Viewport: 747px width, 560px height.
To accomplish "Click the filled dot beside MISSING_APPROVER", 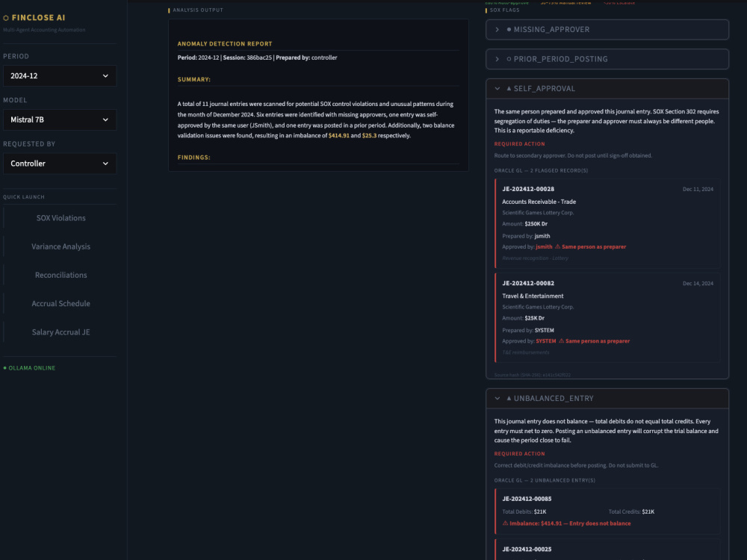I will (509, 30).
